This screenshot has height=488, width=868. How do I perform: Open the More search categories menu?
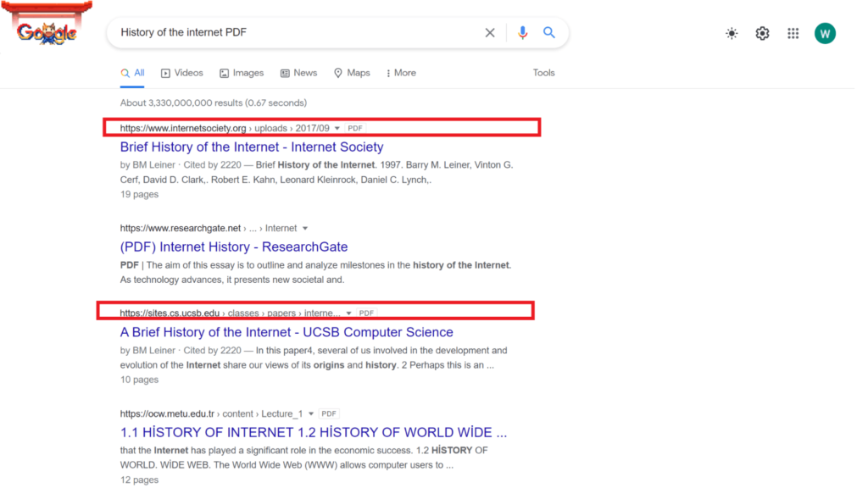(x=401, y=73)
